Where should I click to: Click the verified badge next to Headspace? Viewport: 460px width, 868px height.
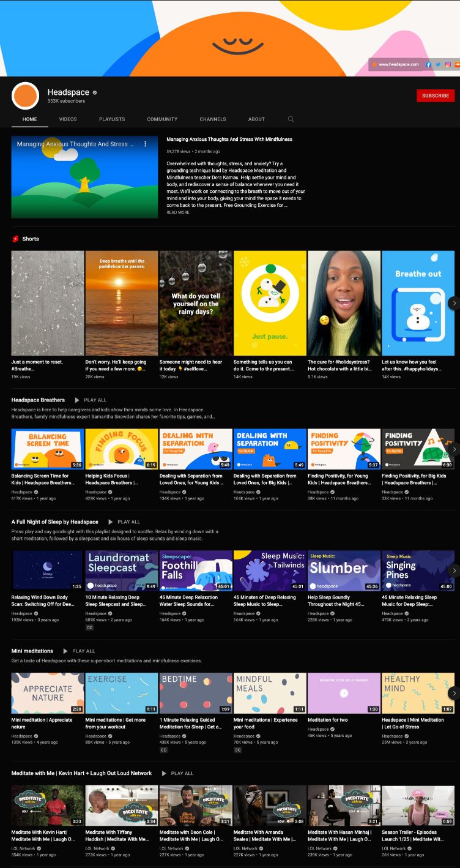click(x=95, y=92)
